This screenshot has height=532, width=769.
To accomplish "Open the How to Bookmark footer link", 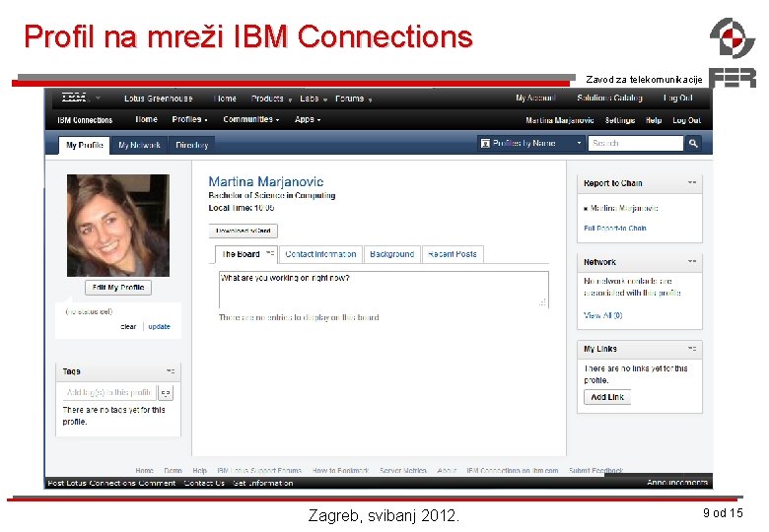I will tap(340, 470).
